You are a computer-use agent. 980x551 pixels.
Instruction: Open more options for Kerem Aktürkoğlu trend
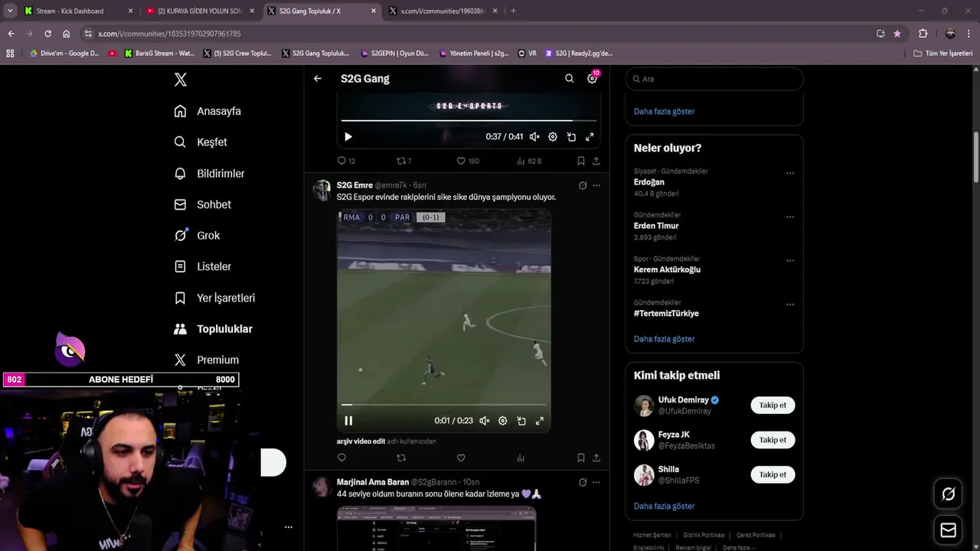(790, 260)
